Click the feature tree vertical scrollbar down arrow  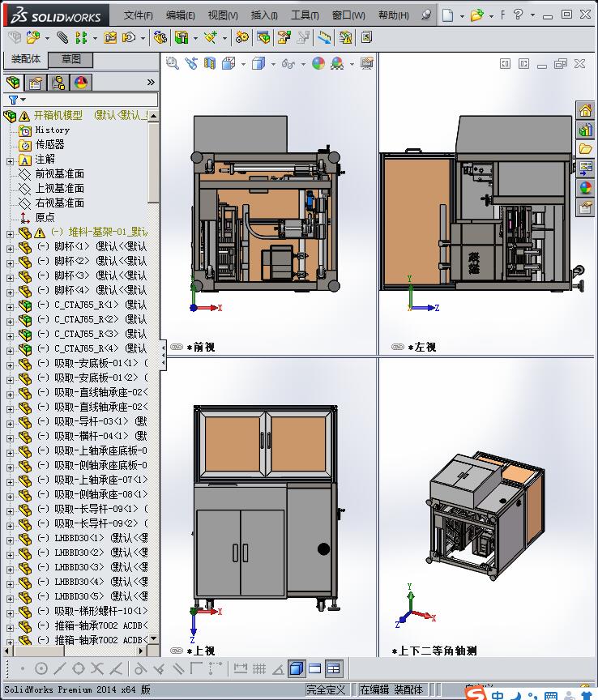pyautogui.click(x=153, y=639)
